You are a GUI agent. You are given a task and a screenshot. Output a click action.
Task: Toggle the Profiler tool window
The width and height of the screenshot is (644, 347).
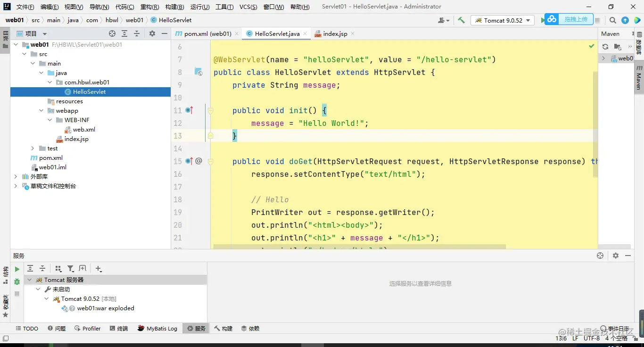pyautogui.click(x=88, y=329)
